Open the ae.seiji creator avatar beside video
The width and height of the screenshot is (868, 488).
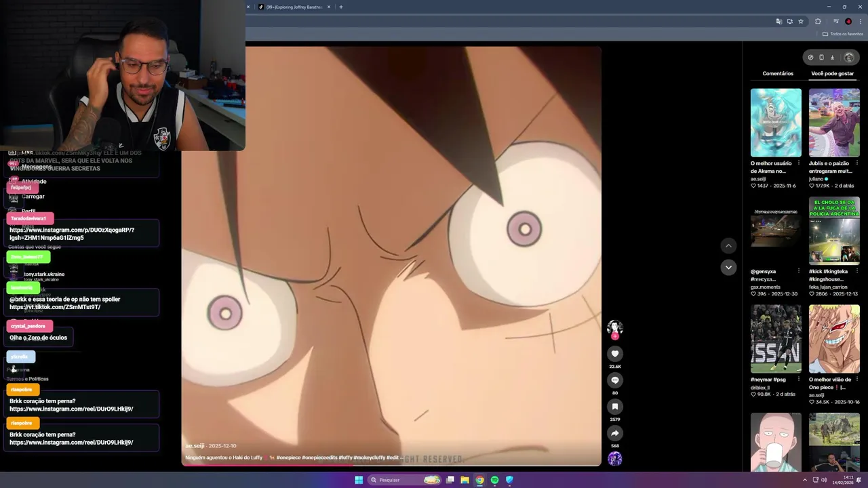615,328
